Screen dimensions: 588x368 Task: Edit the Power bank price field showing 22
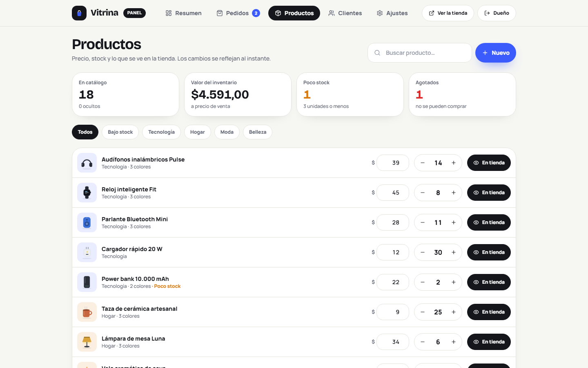tap(393, 282)
